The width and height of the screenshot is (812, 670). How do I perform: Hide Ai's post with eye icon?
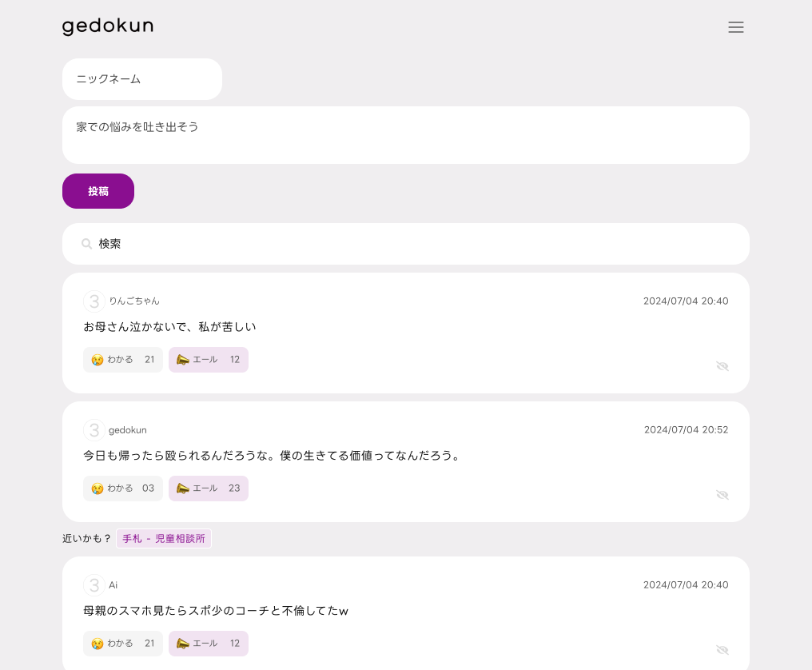pyautogui.click(x=722, y=650)
